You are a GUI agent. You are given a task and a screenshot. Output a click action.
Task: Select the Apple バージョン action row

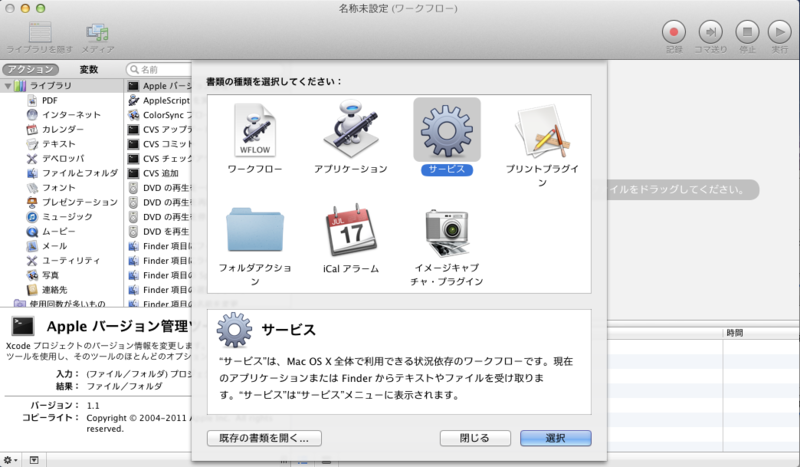[159, 86]
